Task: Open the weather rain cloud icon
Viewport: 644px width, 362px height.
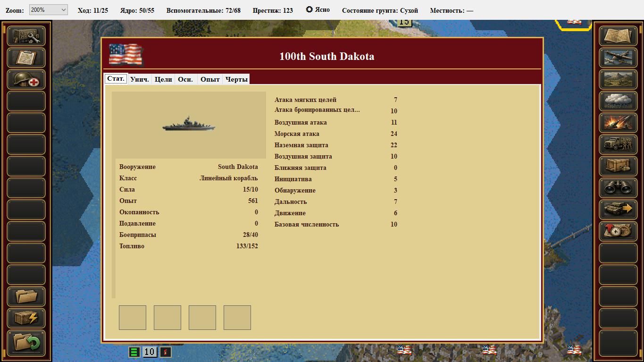Action: point(618,101)
